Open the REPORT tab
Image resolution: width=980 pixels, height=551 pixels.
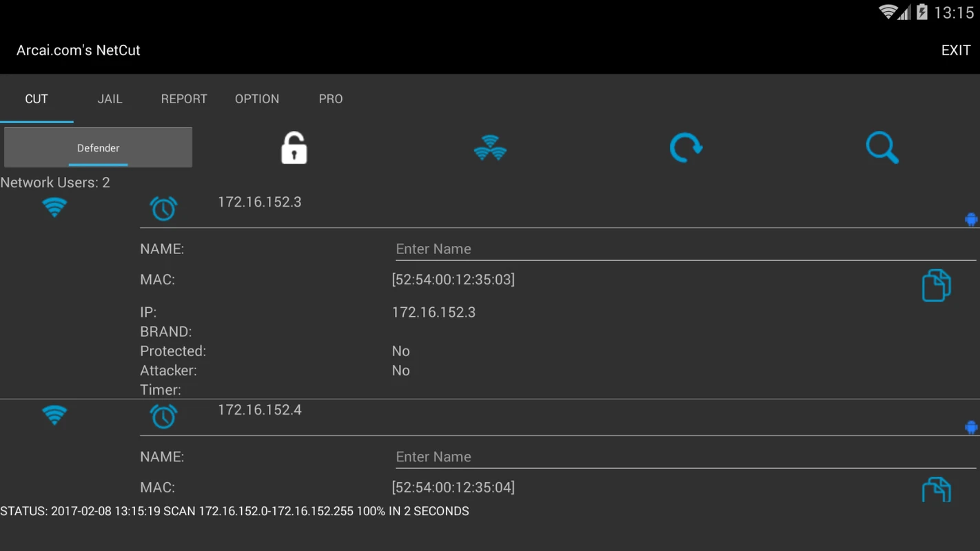click(x=184, y=99)
